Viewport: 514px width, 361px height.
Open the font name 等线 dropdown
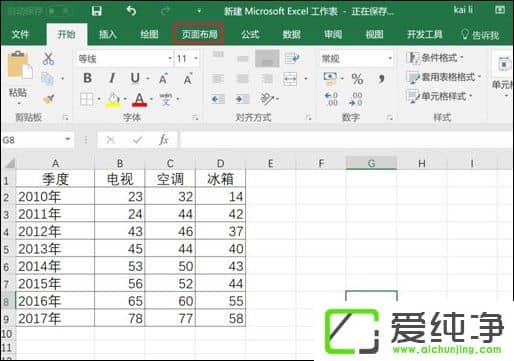point(170,59)
